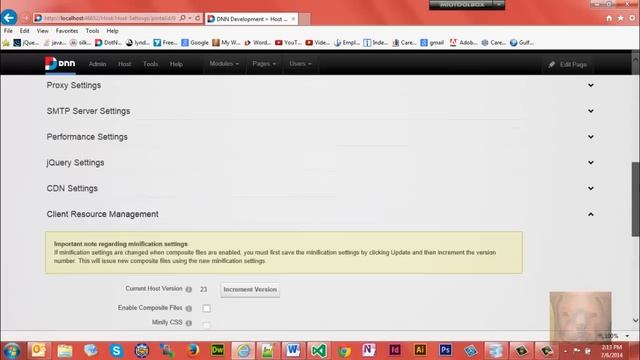Image resolution: width=640 pixels, height=360 pixels.
Task: Click the Increment Version button
Action: (x=250, y=289)
